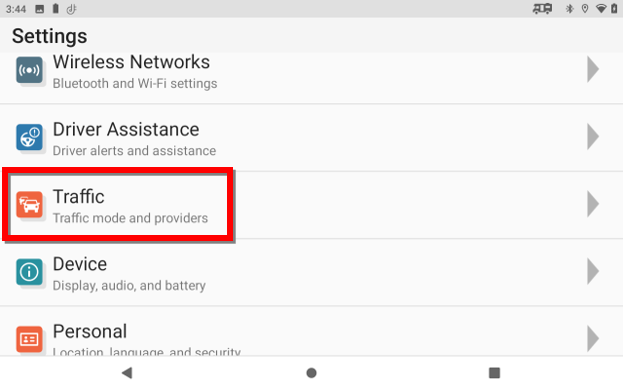
Task: Tap the Driver Assistance steering wheel icon
Action: [x=29, y=137]
